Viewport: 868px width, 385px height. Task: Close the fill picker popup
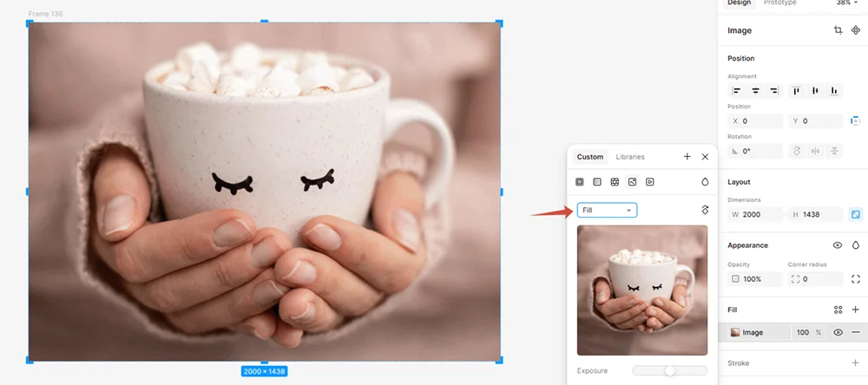click(x=705, y=157)
